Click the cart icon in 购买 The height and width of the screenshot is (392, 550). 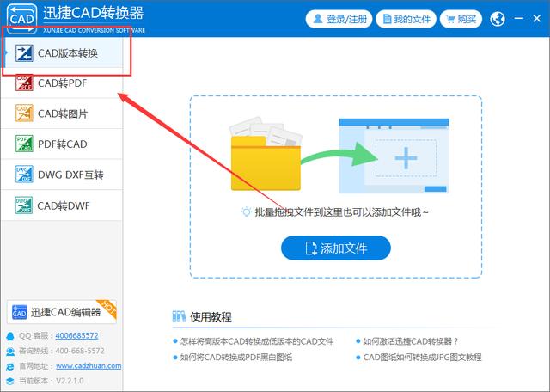pyautogui.click(x=450, y=19)
